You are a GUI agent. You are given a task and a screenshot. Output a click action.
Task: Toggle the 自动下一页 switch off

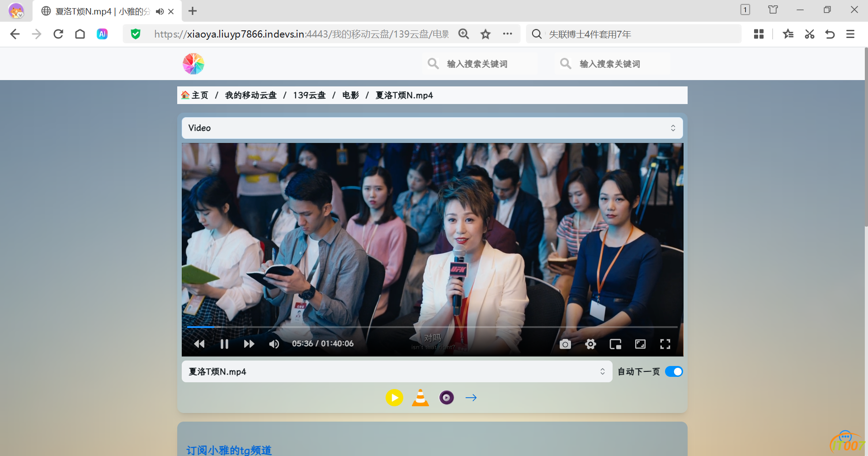[x=674, y=371]
